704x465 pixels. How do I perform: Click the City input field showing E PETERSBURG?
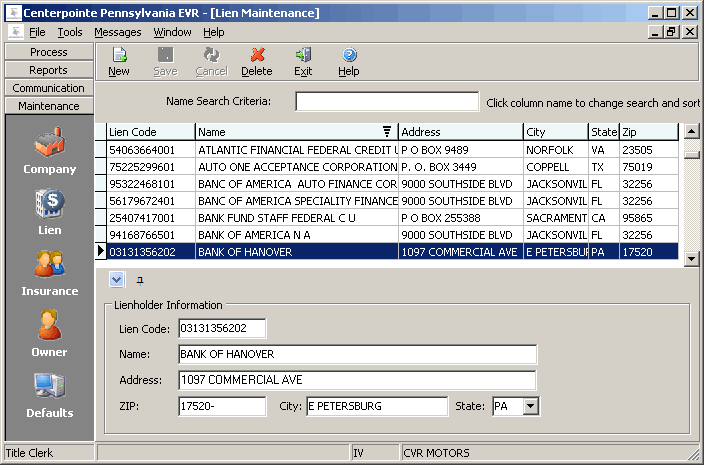coord(377,406)
